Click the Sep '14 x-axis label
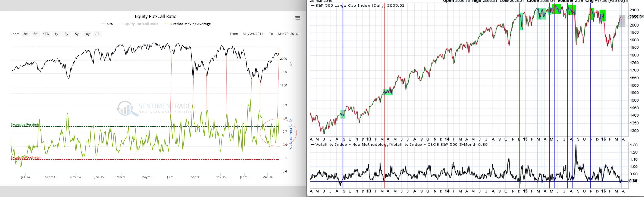Image resolution: width=644 pixels, height=197 pixels. coord(50,177)
